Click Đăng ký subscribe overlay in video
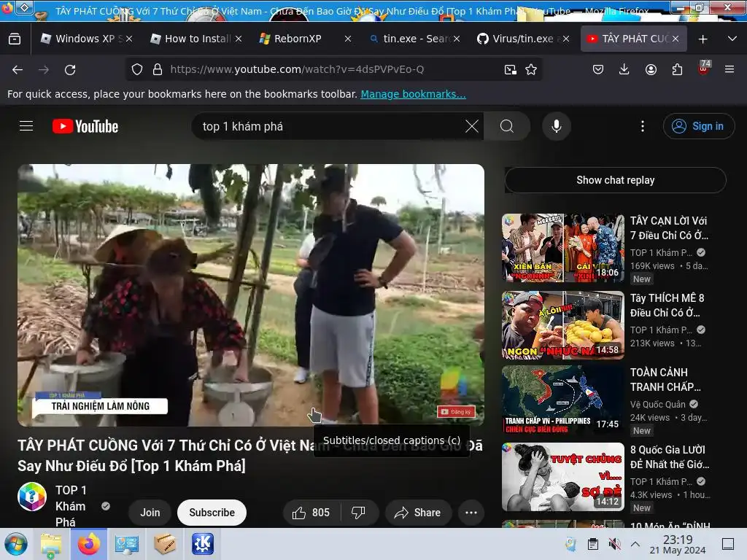Viewport: 747px width, 560px height. coord(456,411)
